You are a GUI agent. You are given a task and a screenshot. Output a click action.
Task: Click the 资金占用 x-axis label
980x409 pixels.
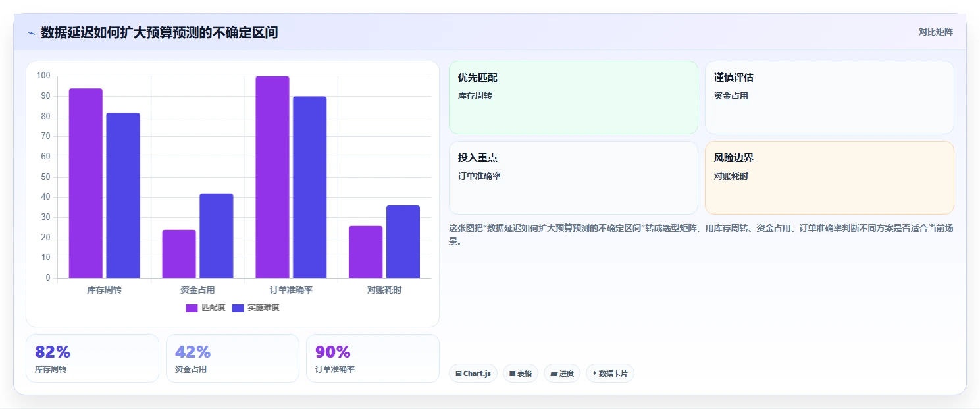pyautogui.click(x=197, y=290)
